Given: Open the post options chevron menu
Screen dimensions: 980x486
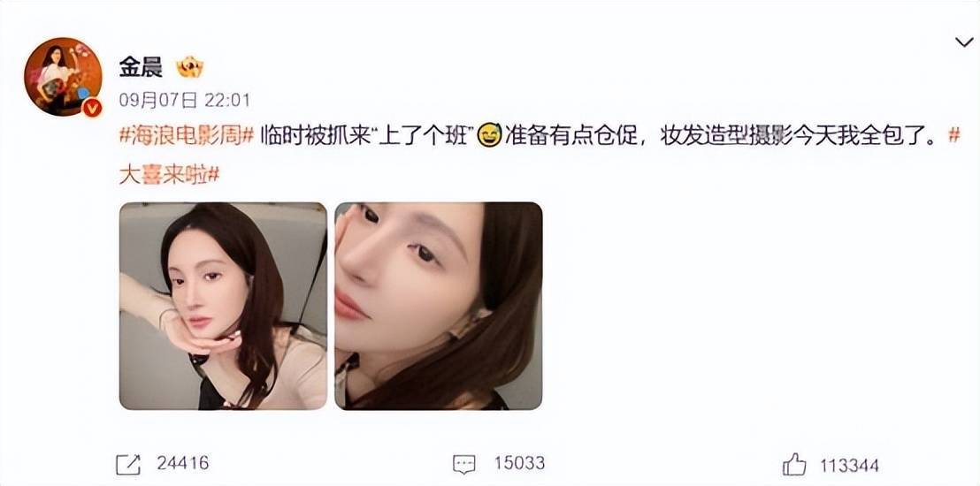Looking at the screenshot, I should click(964, 43).
